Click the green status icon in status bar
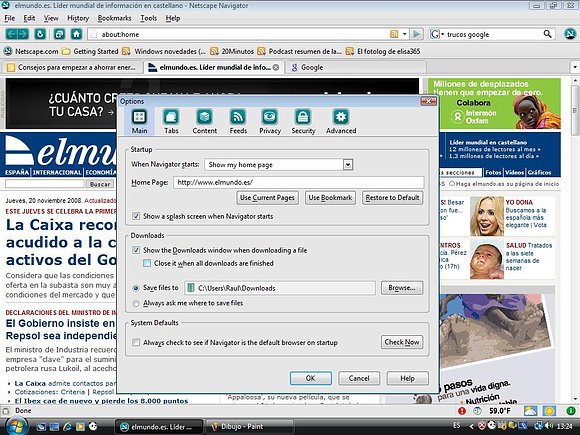 tap(571, 411)
